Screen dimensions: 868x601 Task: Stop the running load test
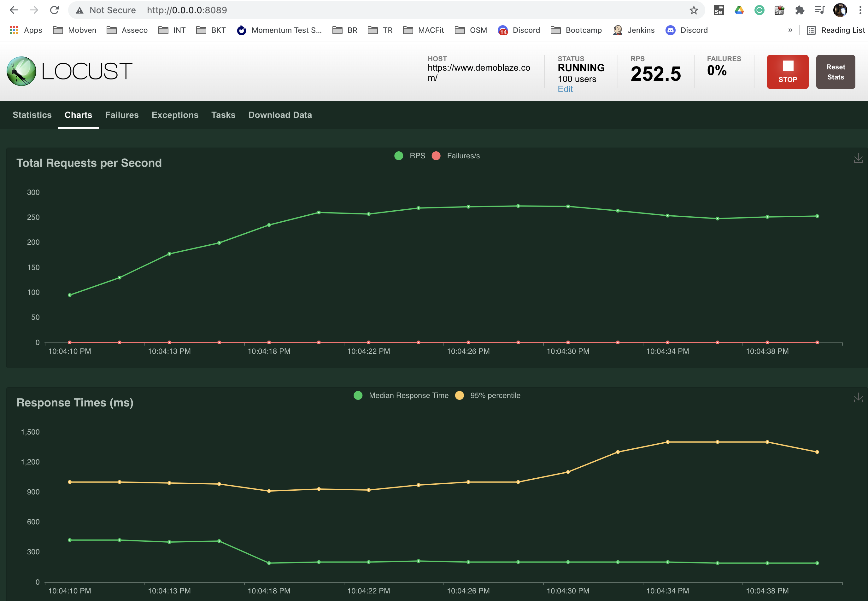[787, 72]
